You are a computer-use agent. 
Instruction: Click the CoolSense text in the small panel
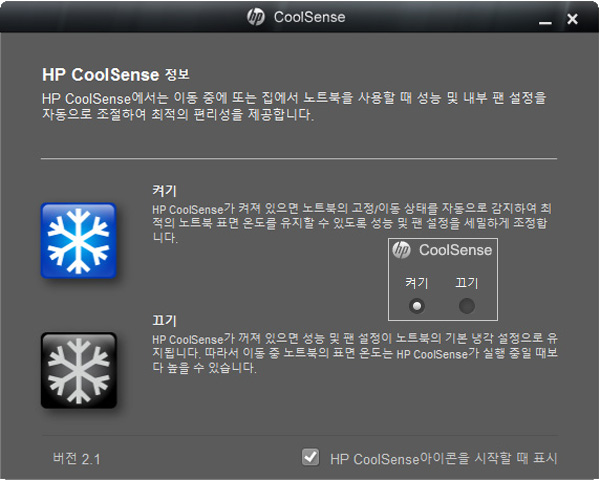click(455, 250)
